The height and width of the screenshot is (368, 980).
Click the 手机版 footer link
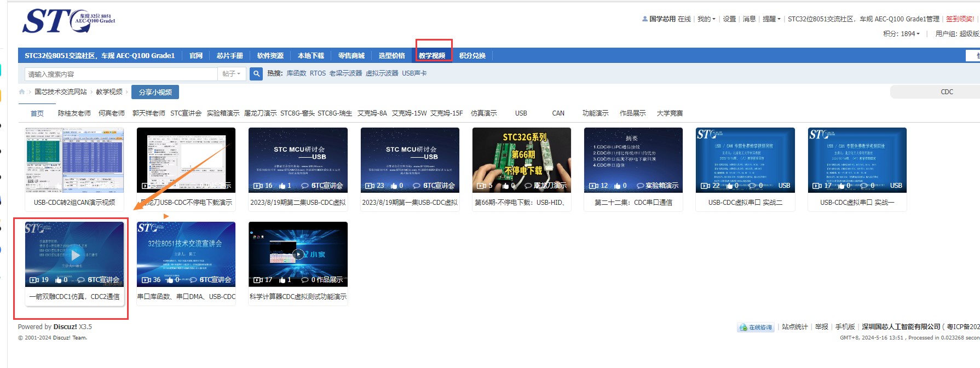845,327
